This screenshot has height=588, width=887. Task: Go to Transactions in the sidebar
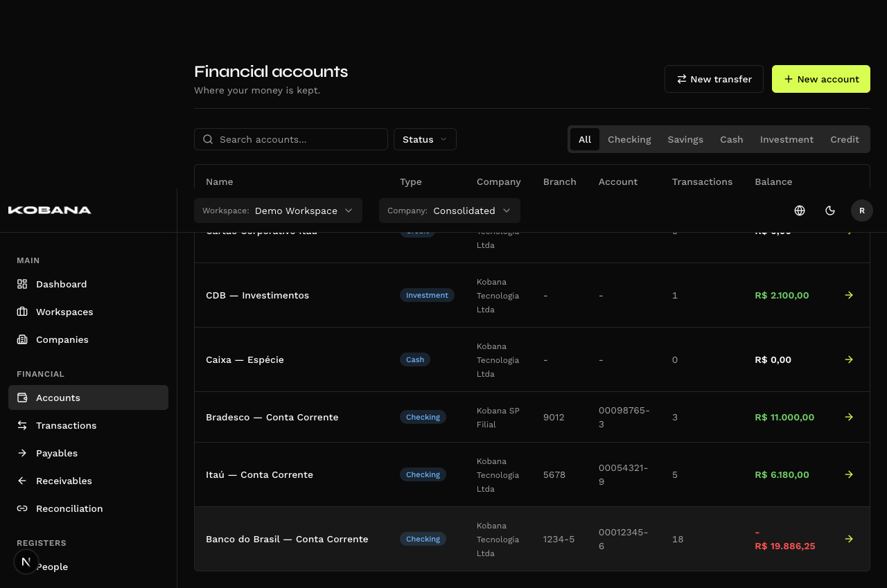(88, 425)
